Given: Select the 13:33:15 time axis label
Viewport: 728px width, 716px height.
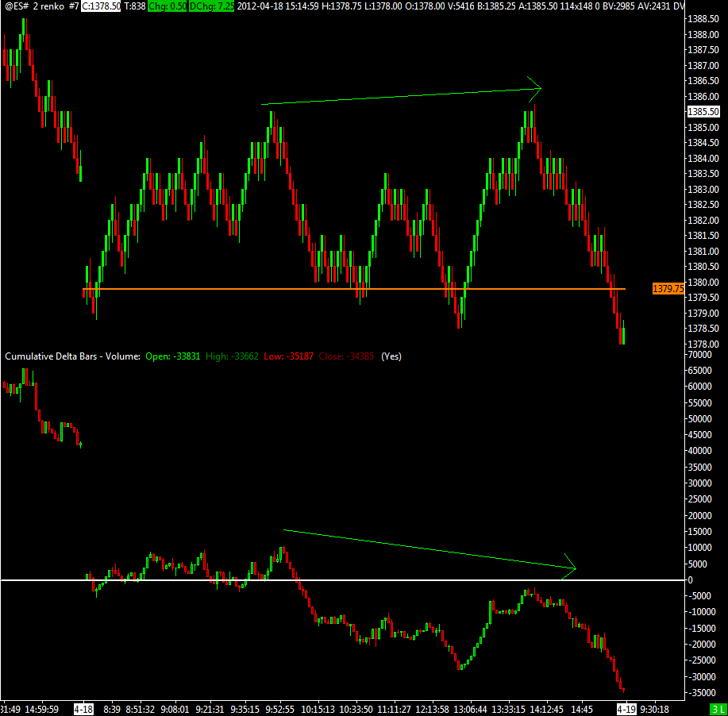Looking at the screenshot, I should point(508,710).
